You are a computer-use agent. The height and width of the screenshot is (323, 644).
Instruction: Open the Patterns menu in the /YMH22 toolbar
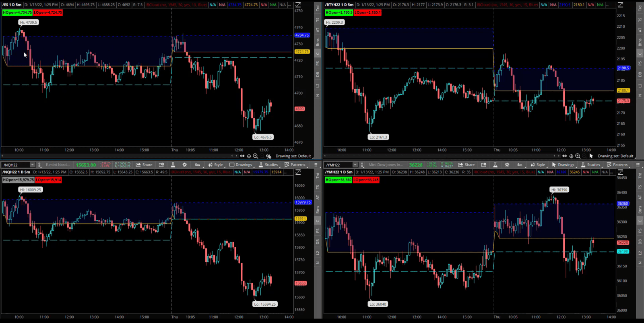pyautogui.click(x=617, y=165)
